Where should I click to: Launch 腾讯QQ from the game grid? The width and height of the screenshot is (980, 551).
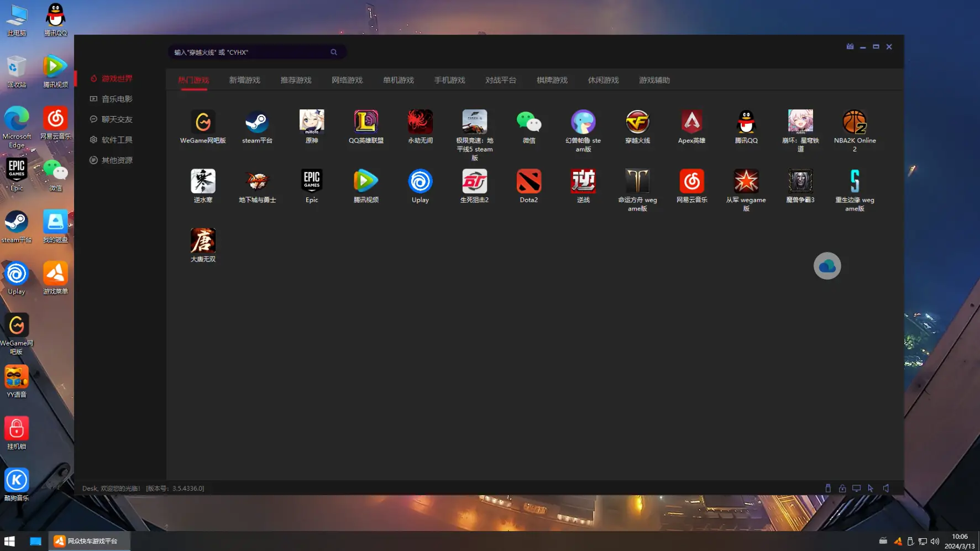coord(746,127)
